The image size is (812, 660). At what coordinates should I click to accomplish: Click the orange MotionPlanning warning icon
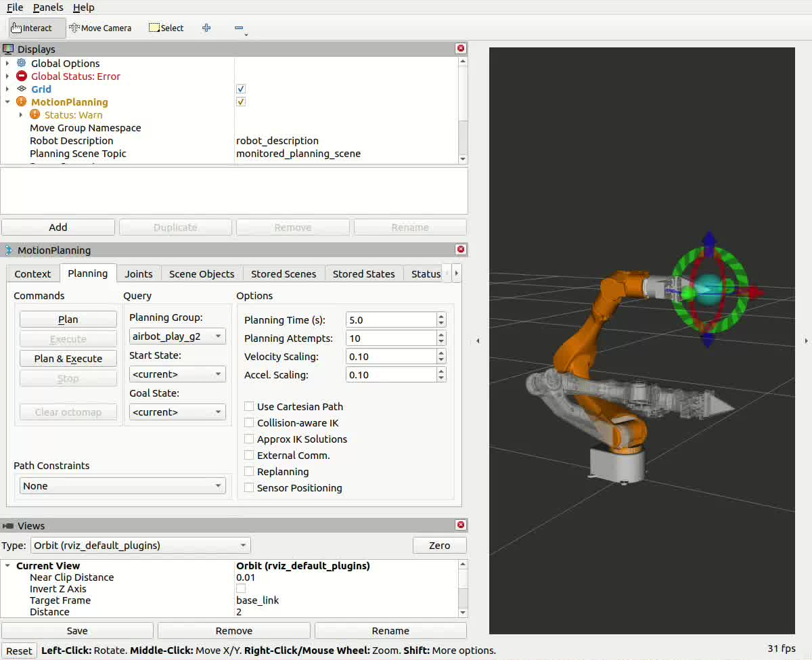coord(22,102)
